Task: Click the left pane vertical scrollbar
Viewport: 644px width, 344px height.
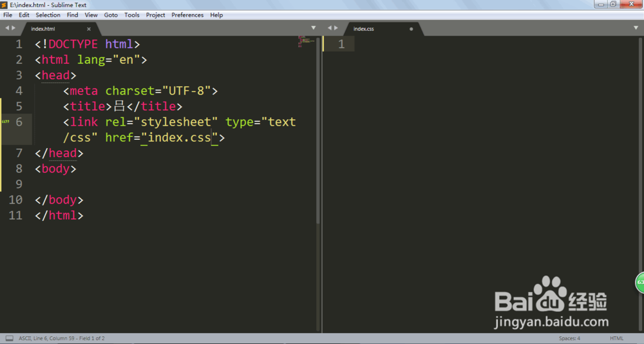Action: (318, 131)
